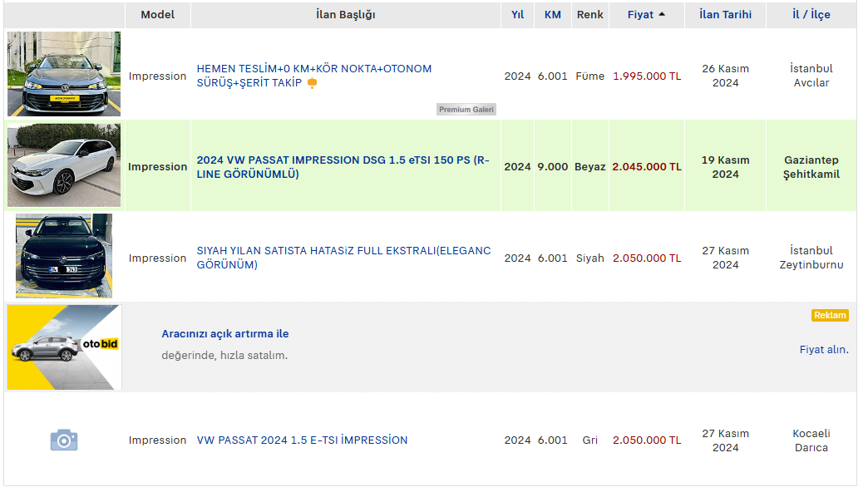868x492 pixels.
Task: Click the Gri color cell
Action: pyautogui.click(x=590, y=440)
